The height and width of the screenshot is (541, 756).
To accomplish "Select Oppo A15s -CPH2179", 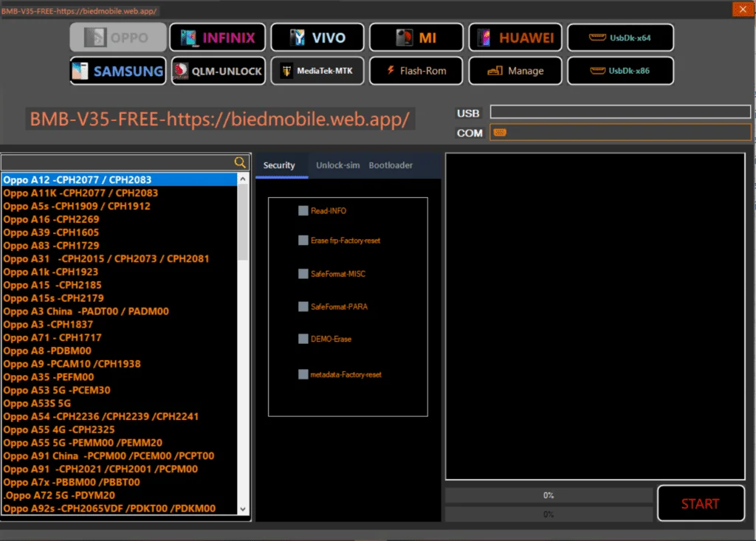I will 120,298.
